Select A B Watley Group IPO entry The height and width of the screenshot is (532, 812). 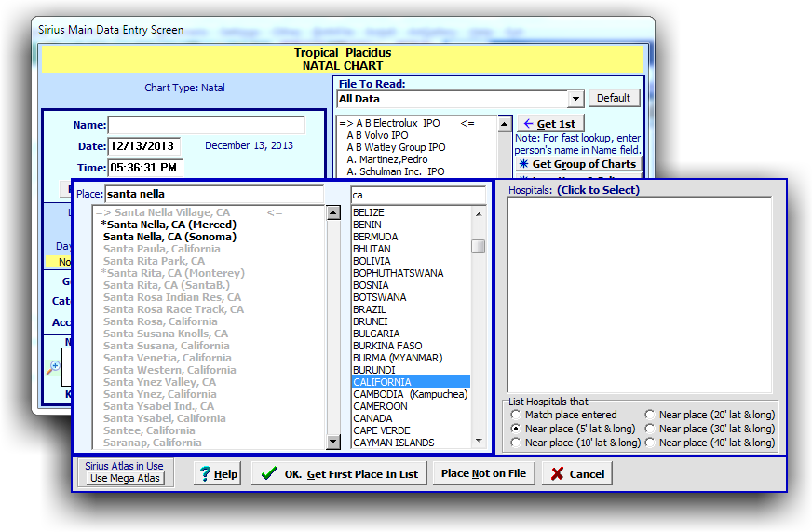tap(396, 147)
